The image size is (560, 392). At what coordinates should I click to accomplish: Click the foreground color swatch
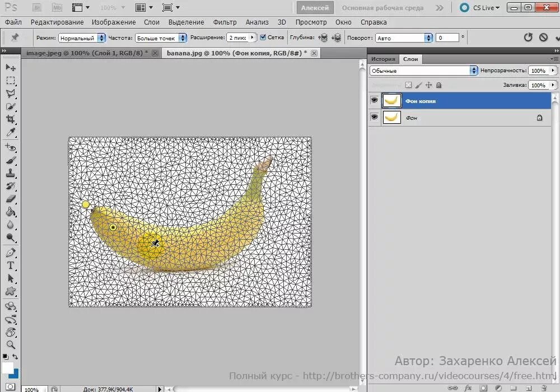click(7, 368)
